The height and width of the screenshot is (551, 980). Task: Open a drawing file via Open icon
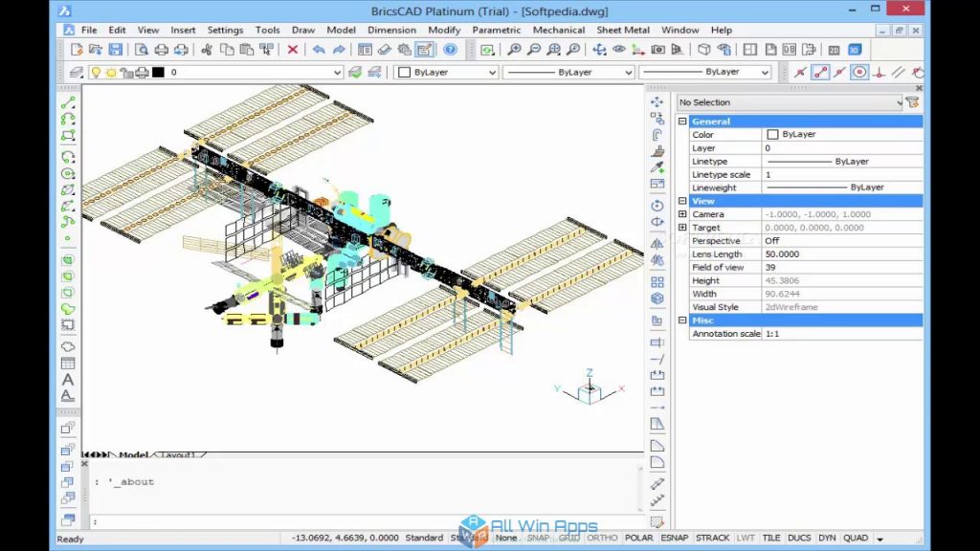(96, 50)
